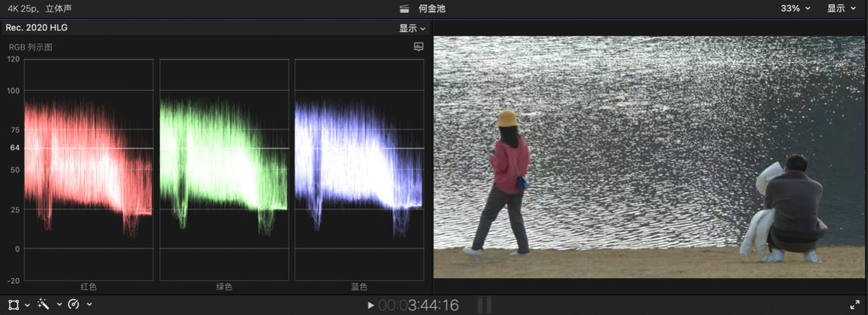Open the retime options chevron
The width and height of the screenshot is (868, 315).
(x=89, y=305)
